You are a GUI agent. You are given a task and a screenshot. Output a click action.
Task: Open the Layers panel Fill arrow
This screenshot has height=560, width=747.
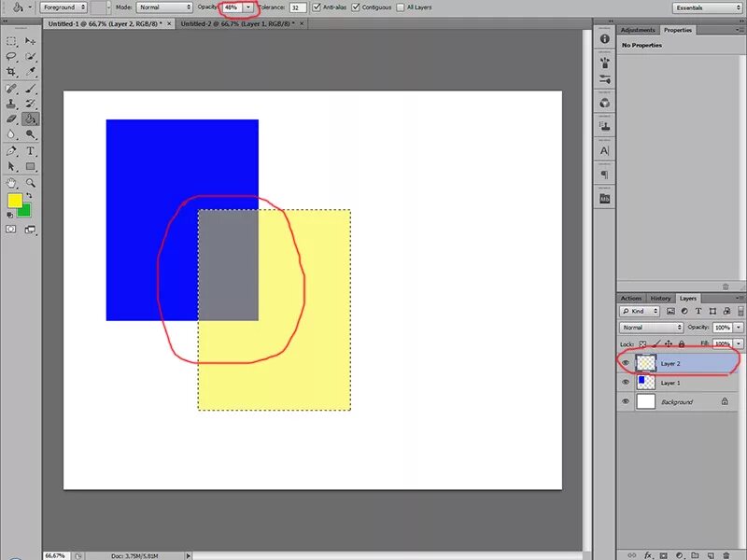click(739, 343)
